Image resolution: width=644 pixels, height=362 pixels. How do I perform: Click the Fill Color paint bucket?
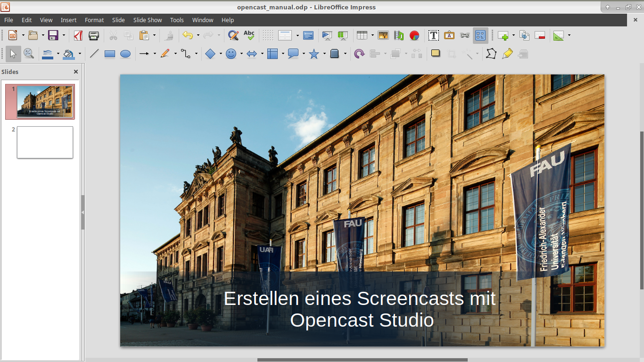(x=69, y=54)
